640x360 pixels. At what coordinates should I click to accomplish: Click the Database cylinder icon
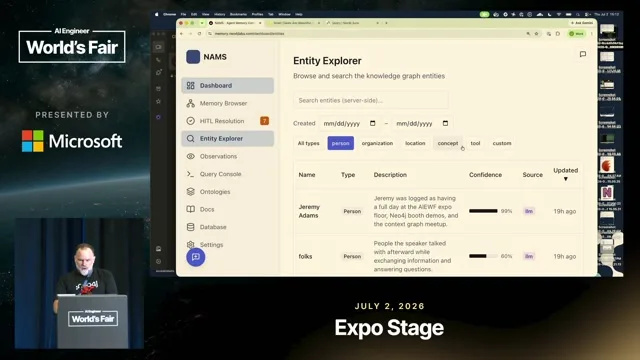point(191,227)
